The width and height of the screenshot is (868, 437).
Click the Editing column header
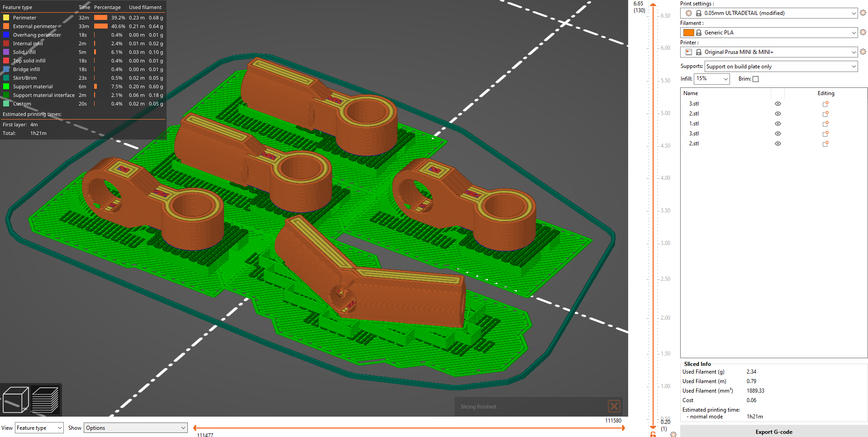tap(826, 93)
